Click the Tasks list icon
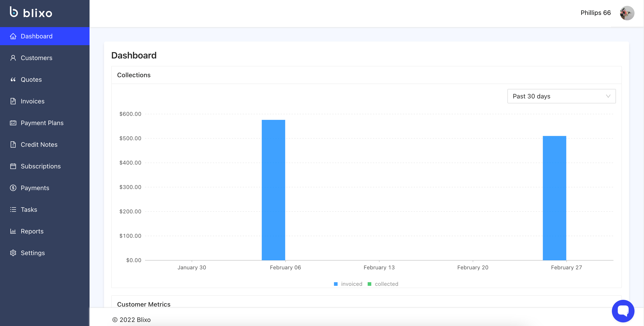Screen dimensions: 644x326 [13, 210]
